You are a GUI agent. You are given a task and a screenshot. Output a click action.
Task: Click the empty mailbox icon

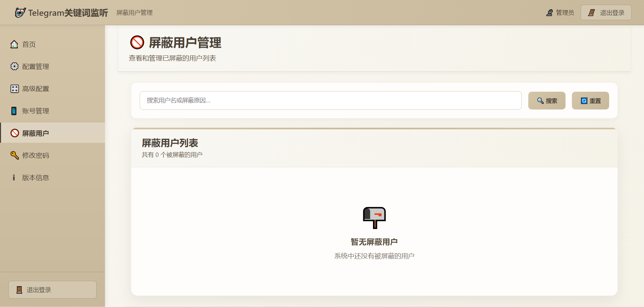click(374, 218)
